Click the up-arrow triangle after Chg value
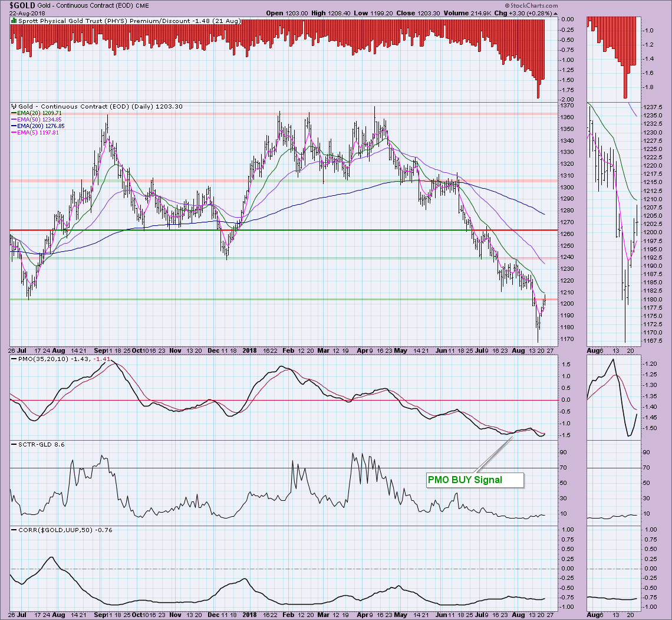 (556, 13)
